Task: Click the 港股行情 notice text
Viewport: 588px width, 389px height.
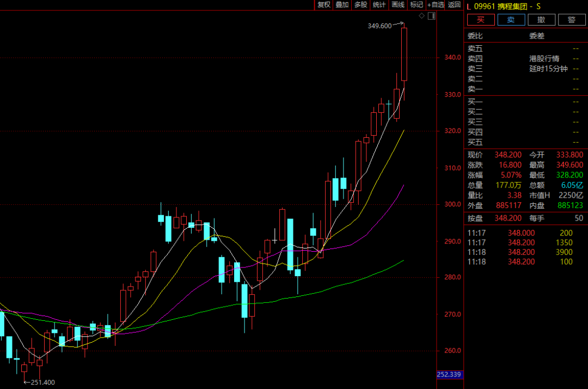Action: [x=544, y=59]
